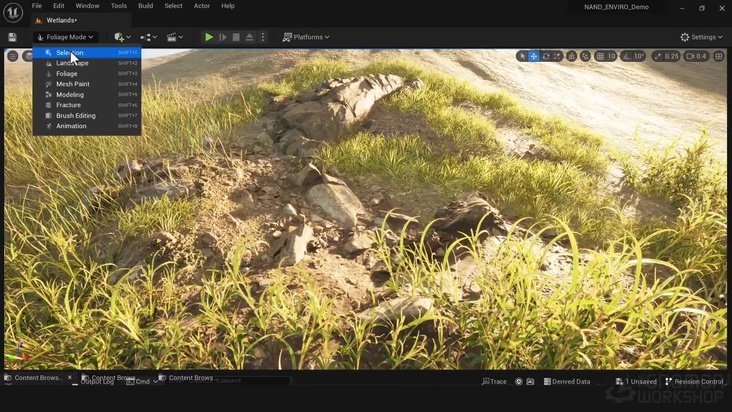
Task: Open the Foliage Mode dropdown
Action: pyautogui.click(x=65, y=37)
